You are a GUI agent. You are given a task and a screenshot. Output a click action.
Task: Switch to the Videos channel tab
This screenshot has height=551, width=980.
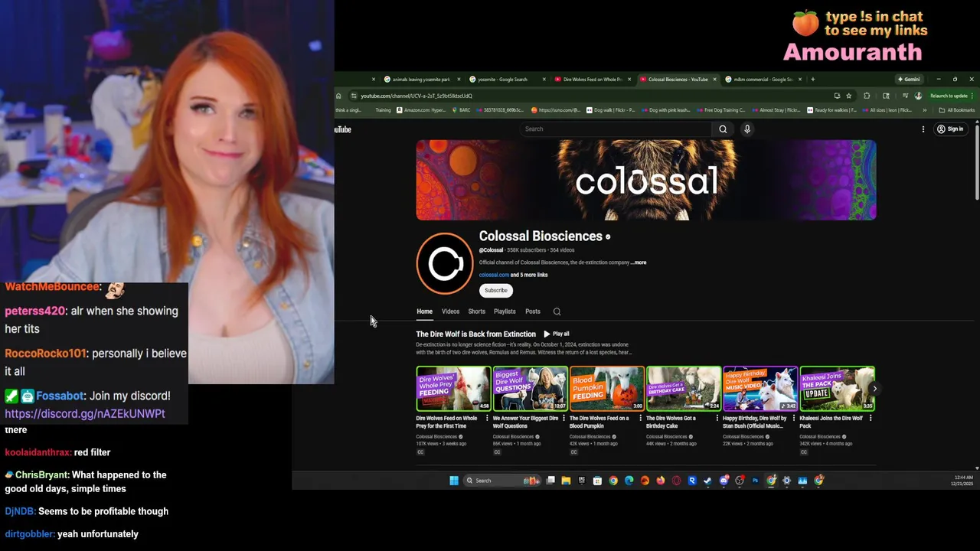(x=450, y=311)
